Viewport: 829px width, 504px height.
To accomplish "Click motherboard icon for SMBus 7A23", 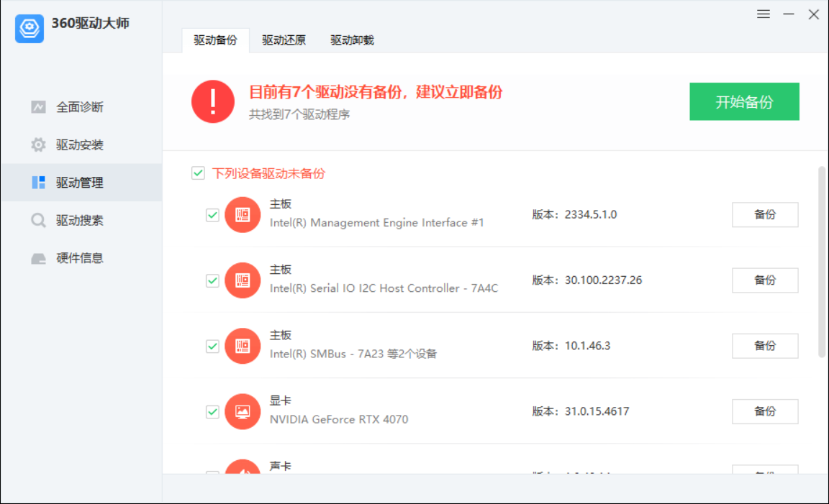I will tap(243, 346).
